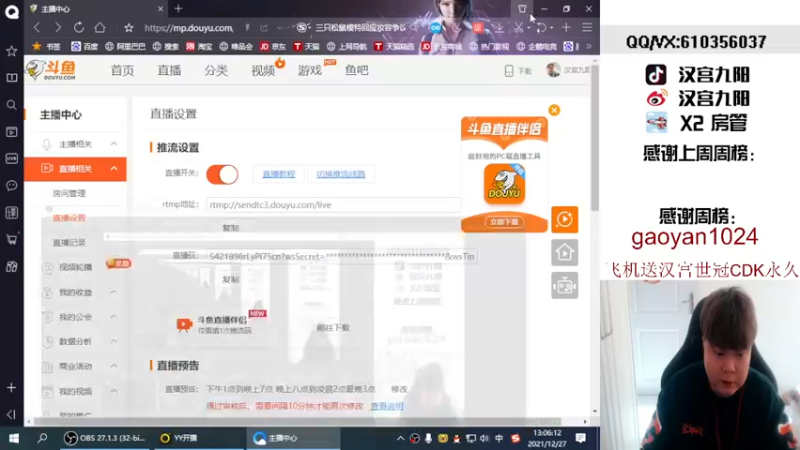Collapse the browser sidebar arrow

11,414
